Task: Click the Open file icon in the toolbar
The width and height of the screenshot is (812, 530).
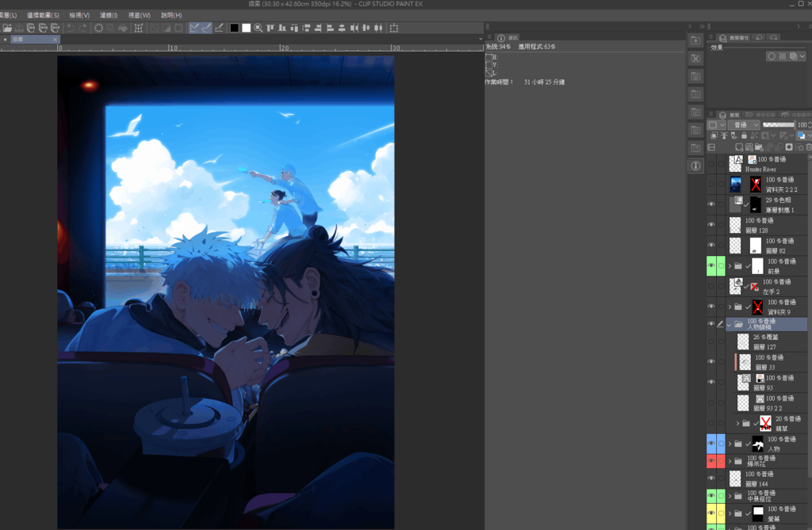Action: point(7,28)
